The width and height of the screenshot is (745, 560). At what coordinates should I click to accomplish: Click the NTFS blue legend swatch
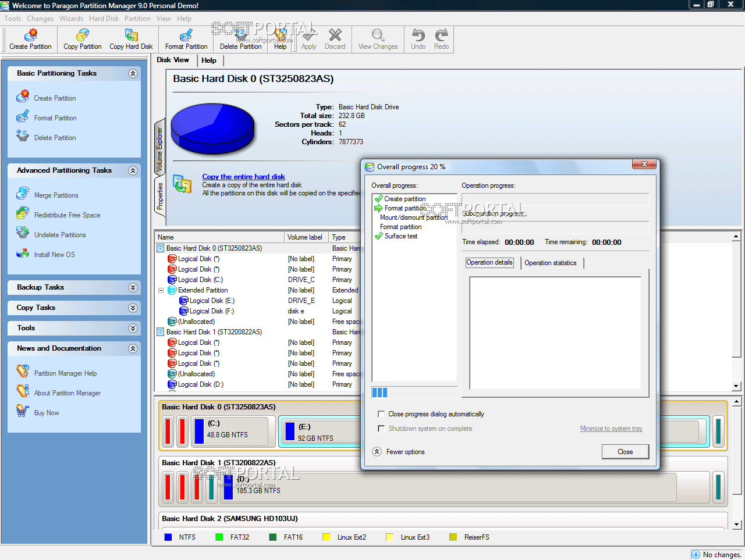point(168,537)
